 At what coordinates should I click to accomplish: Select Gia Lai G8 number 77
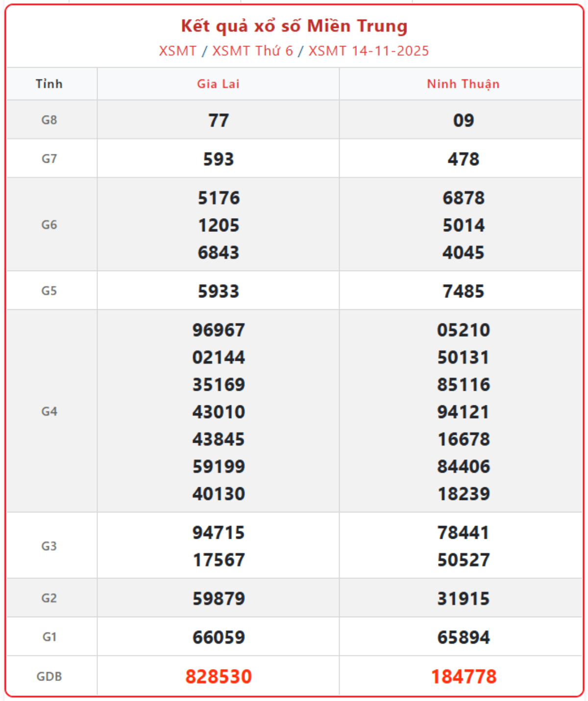click(219, 121)
